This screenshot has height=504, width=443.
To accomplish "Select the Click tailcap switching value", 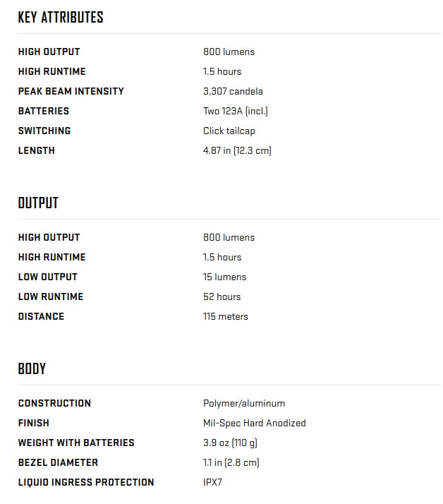I will (x=229, y=131).
